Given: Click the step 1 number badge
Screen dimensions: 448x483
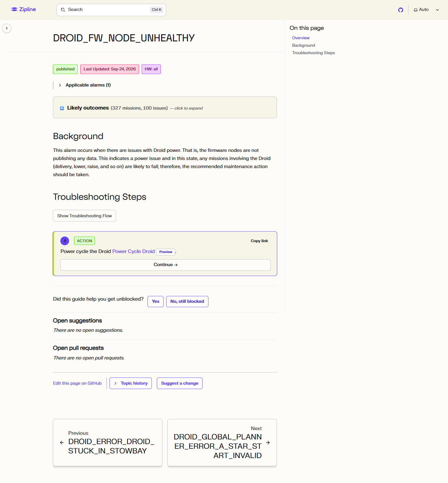Looking at the screenshot, I should click(x=65, y=241).
